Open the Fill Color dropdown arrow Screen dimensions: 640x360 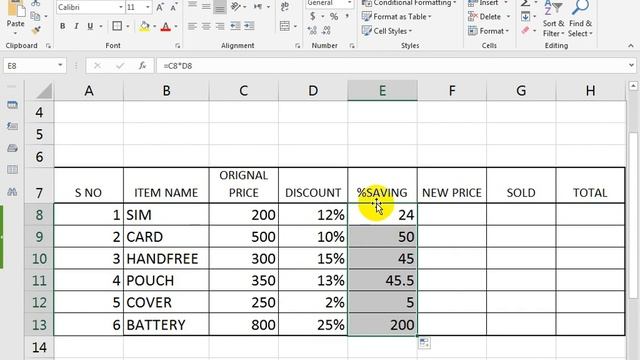click(154, 27)
